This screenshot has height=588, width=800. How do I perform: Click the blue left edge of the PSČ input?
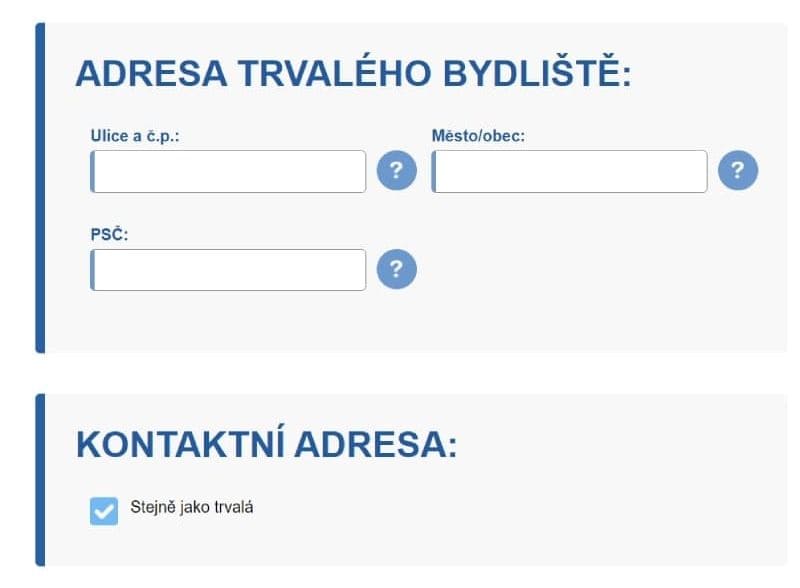tap(92, 270)
